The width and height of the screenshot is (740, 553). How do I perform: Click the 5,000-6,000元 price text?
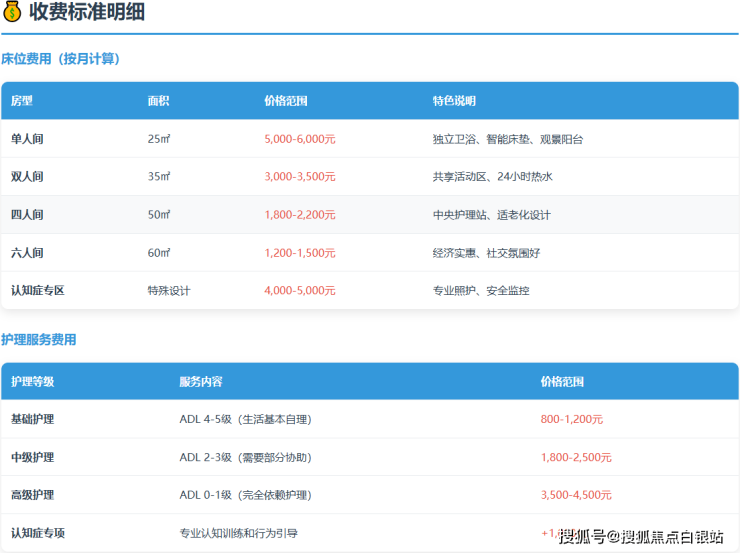point(300,139)
